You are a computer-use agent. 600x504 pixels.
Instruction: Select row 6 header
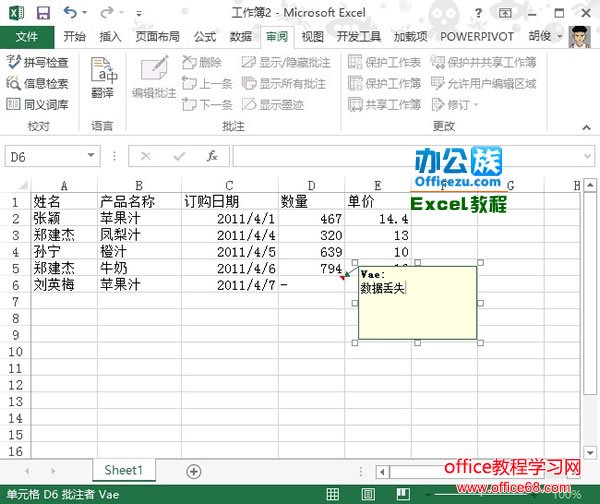coord(15,285)
